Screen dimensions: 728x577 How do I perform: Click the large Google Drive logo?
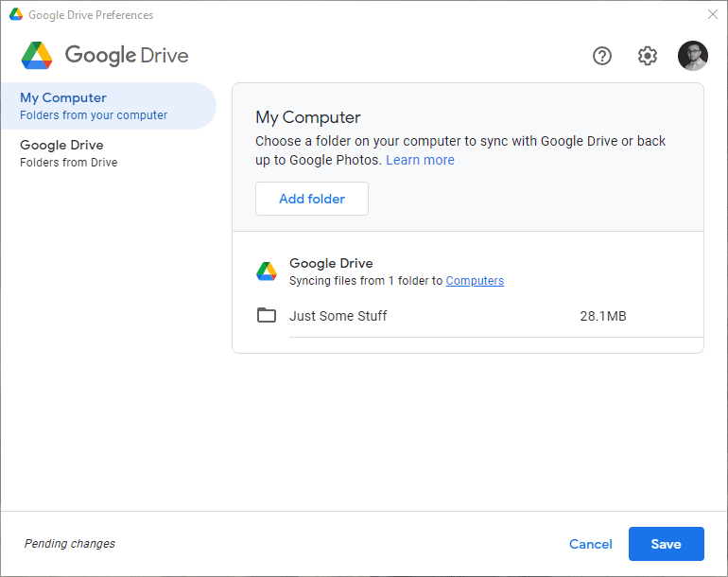(x=37, y=55)
